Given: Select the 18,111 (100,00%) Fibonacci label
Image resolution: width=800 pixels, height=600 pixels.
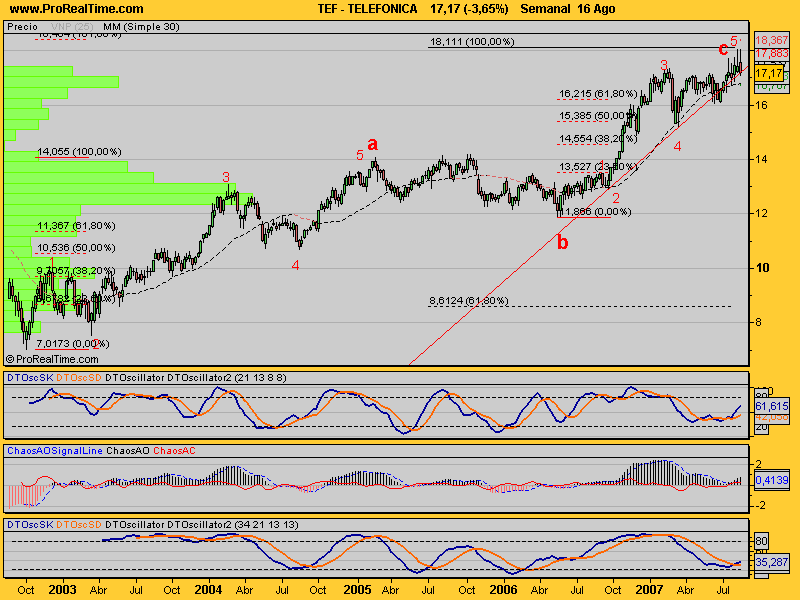Looking at the screenshot, I should [472, 42].
